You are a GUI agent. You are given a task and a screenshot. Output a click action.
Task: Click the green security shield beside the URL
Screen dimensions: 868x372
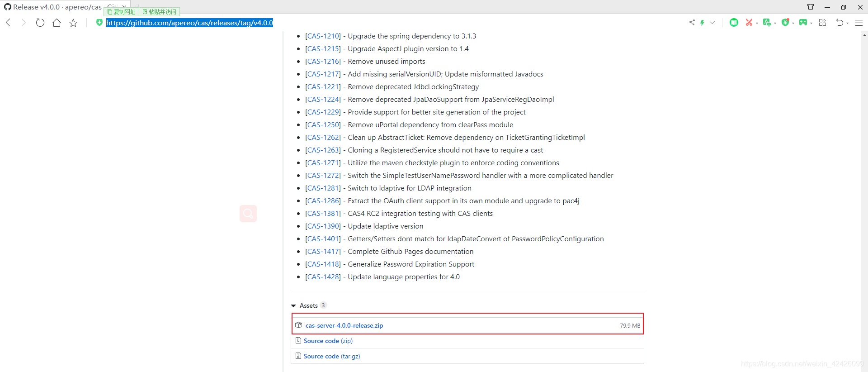(x=99, y=22)
